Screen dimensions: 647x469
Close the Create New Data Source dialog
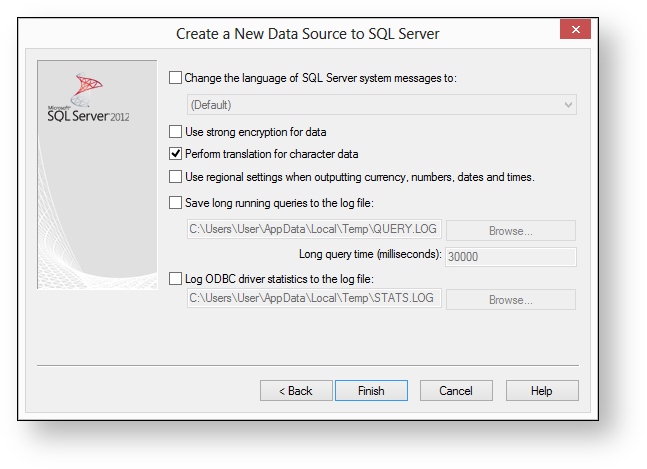click(x=574, y=30)
